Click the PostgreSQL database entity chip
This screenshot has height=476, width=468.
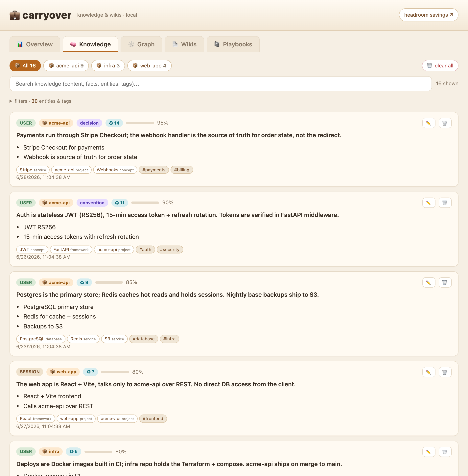41,339
